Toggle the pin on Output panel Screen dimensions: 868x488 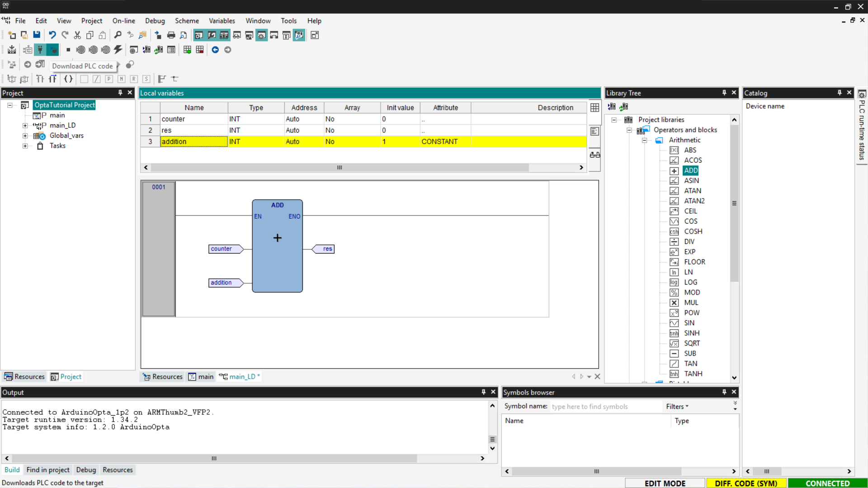click(483, 392)
